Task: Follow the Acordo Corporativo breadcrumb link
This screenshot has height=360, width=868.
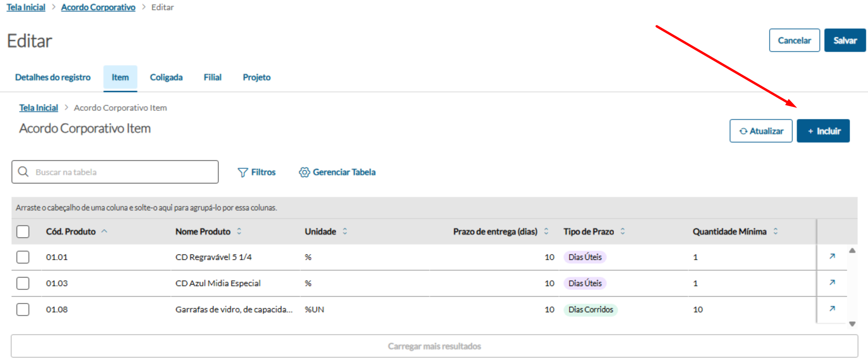Action: (98, 8)
